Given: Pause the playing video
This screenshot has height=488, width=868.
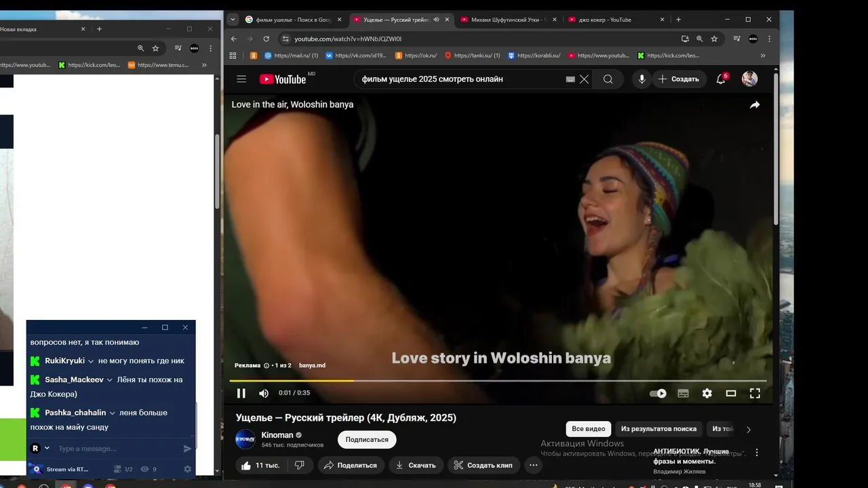Looking at the screenshot, I should point(241,393).
